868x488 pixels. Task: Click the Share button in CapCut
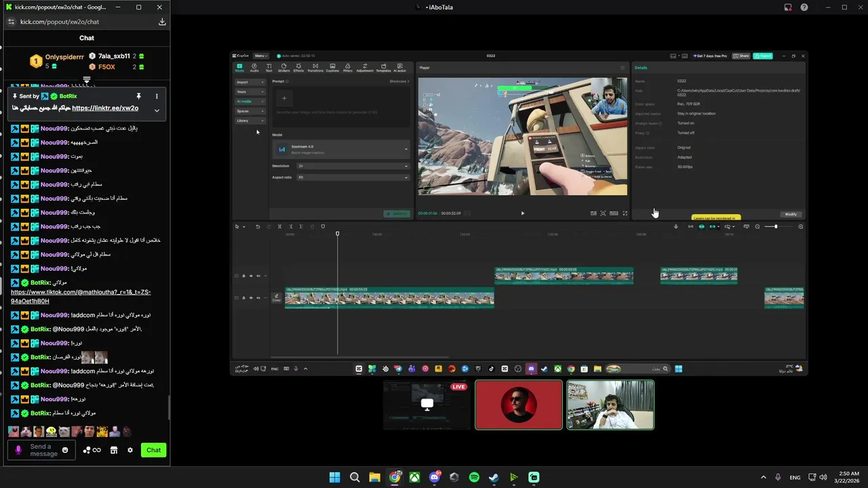pos(741,56)
